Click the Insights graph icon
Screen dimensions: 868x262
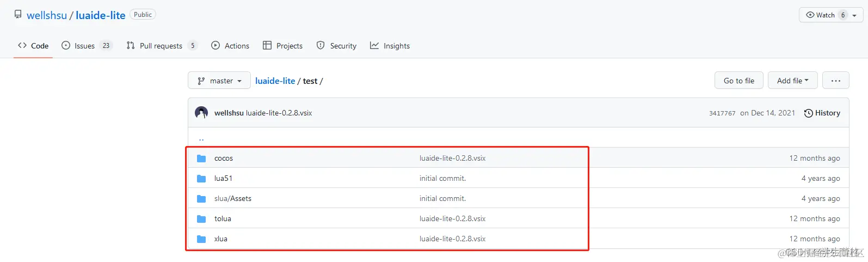click(x=374, y=46)
